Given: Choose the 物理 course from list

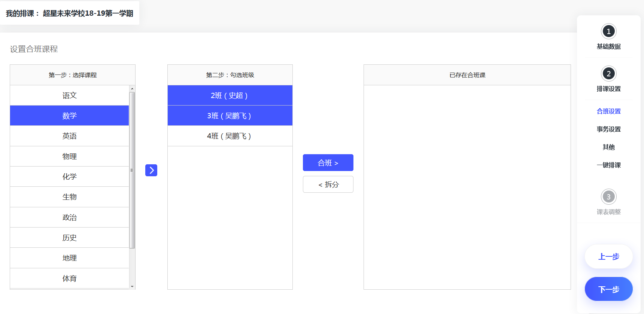Looking at the screenshot, I should 70,156.
